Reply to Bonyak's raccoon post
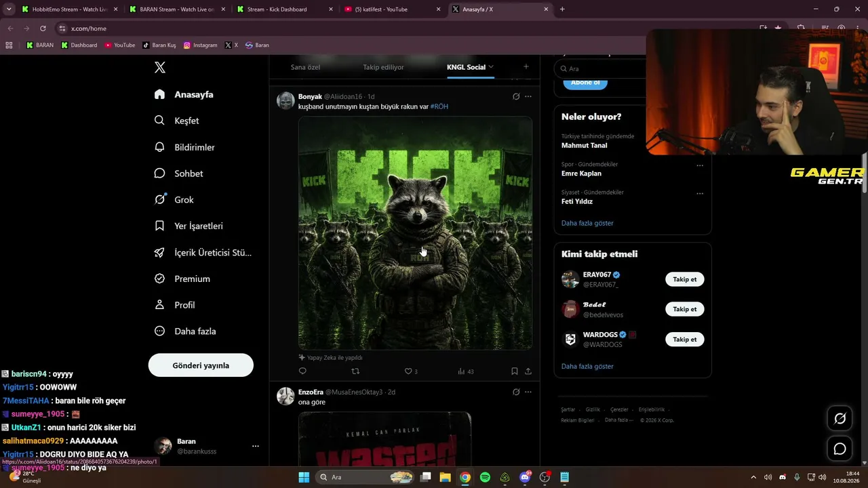The height and width of the screenshot is (488, 868). 302,371
